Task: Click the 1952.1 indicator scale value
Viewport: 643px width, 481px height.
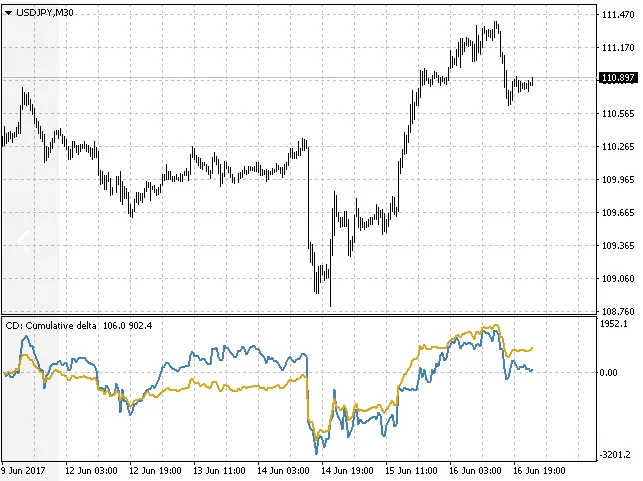Action: (613, 324)
